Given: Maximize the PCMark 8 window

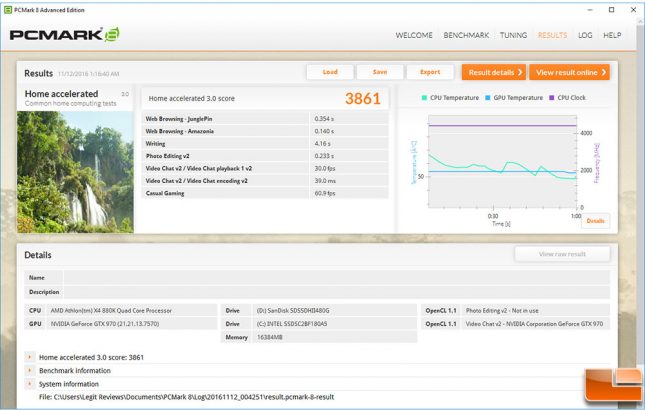Looking at the screenshot, I should [611, 9].
